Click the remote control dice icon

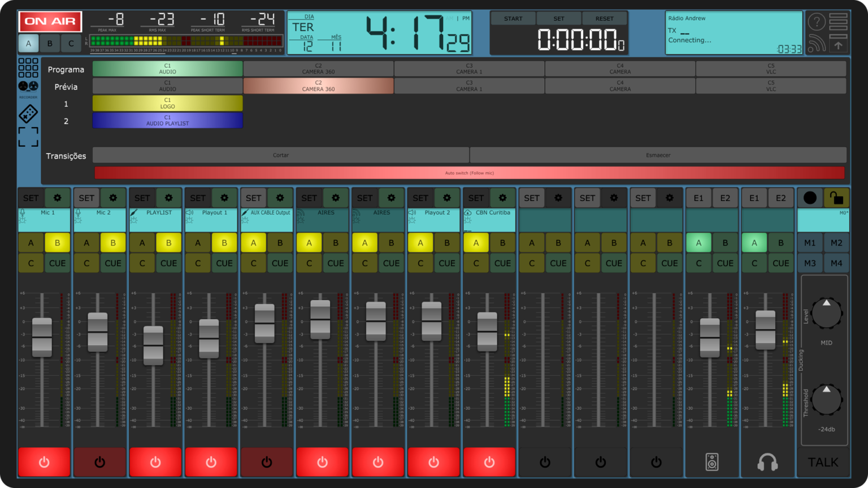(28, 113)
